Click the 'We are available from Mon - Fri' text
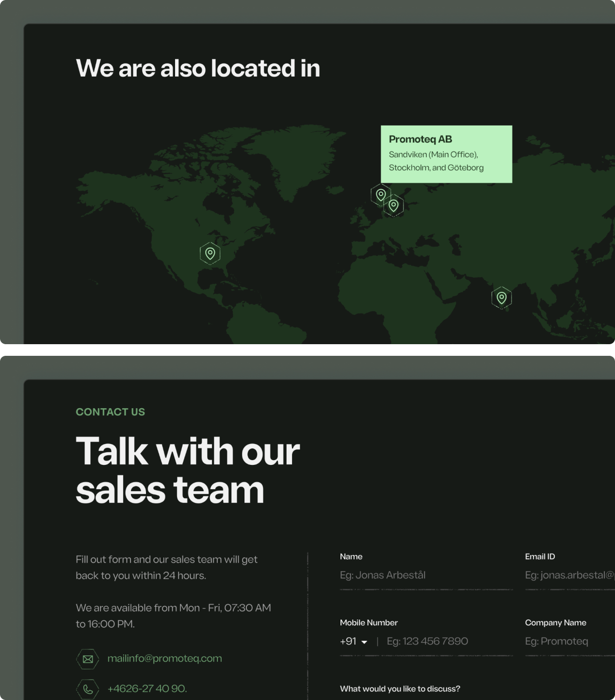This screenshot has height=700, width=615. coord(173,616)
